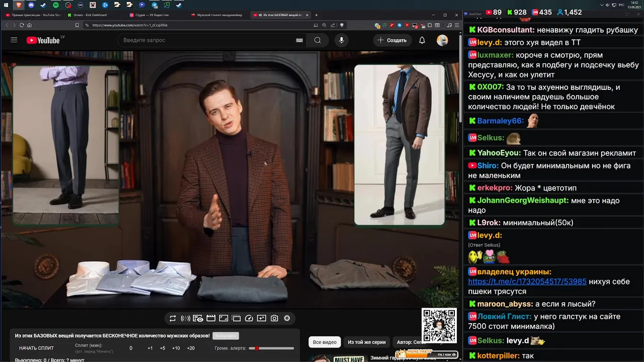Show hidden system tray icons
Viewport: 644px width, 362px height.
click(x=602, y=5)
